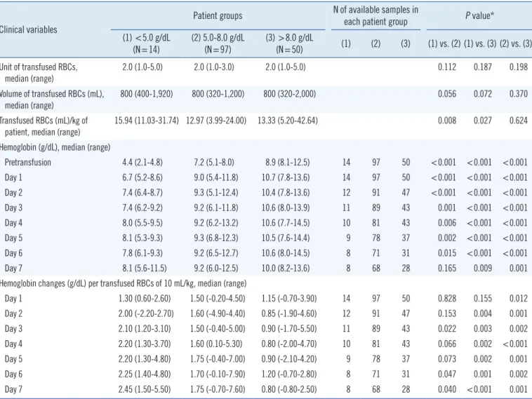Click P value 0.022 in changes Day 3

pyautogui.click(x=447, y=329)
